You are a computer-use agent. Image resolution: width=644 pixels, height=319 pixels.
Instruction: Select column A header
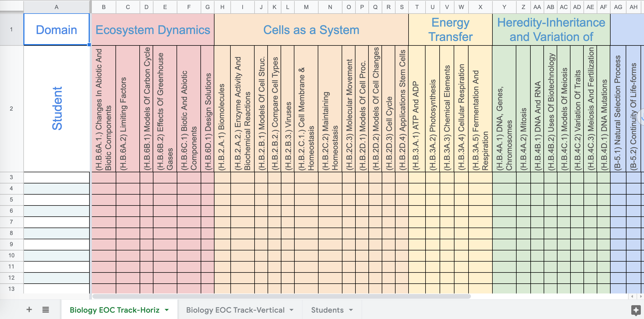[57, 7]
